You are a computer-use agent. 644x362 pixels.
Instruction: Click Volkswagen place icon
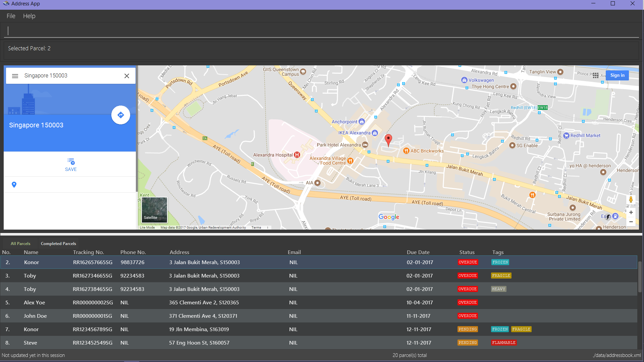(464, 80)
